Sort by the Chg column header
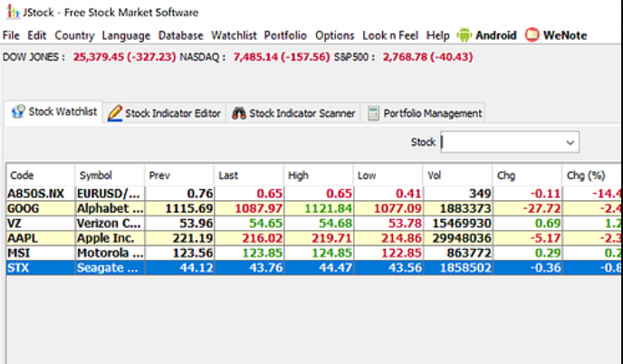Viewport: 623px width, 364px height. click(527, 176)
